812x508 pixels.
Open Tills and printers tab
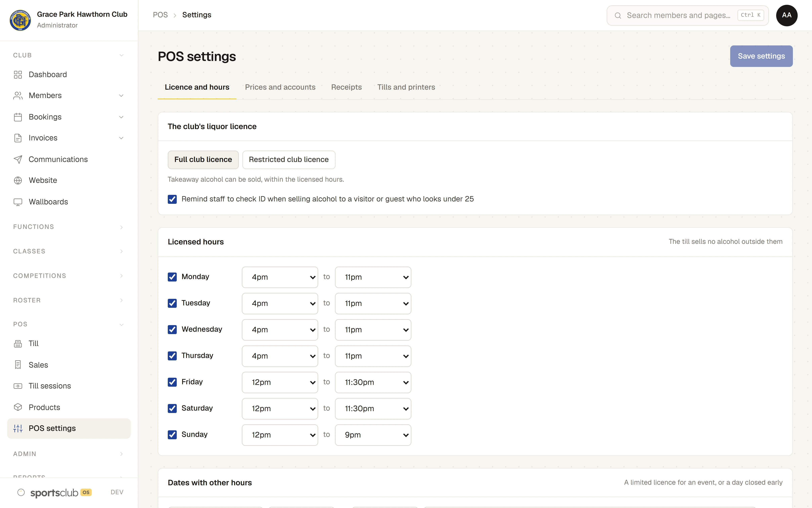406,87
